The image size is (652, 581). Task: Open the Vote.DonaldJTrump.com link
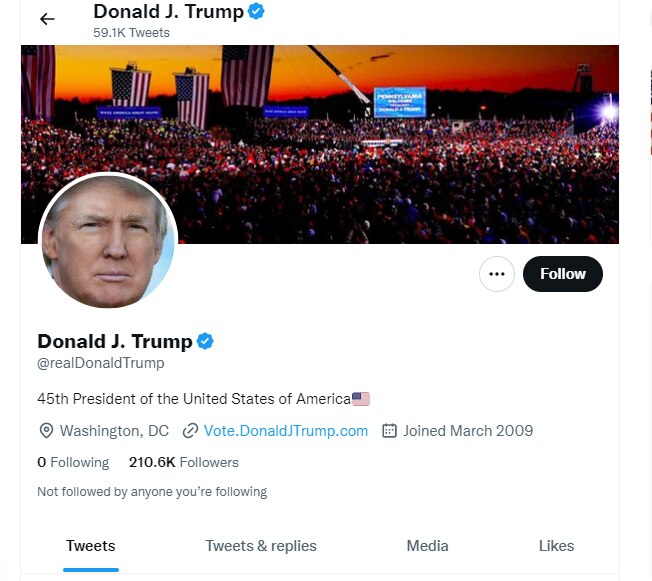coord(285,431)
